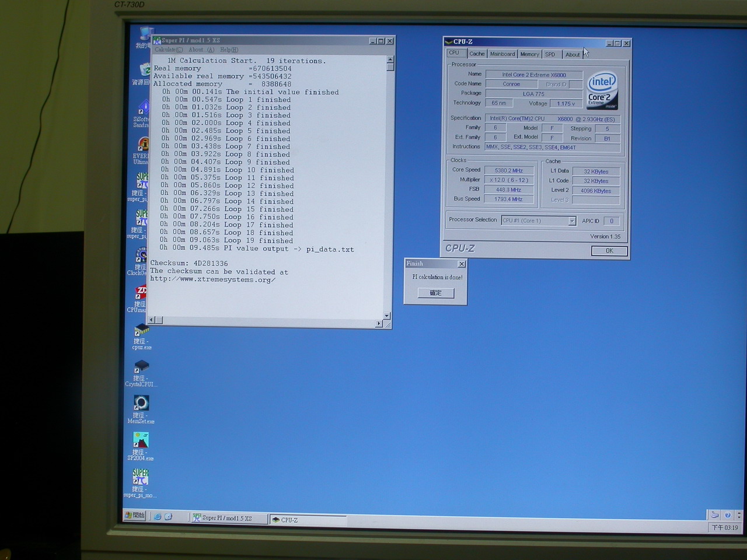Click the Core Speed value 5380.2 MHz

[509, 171]
